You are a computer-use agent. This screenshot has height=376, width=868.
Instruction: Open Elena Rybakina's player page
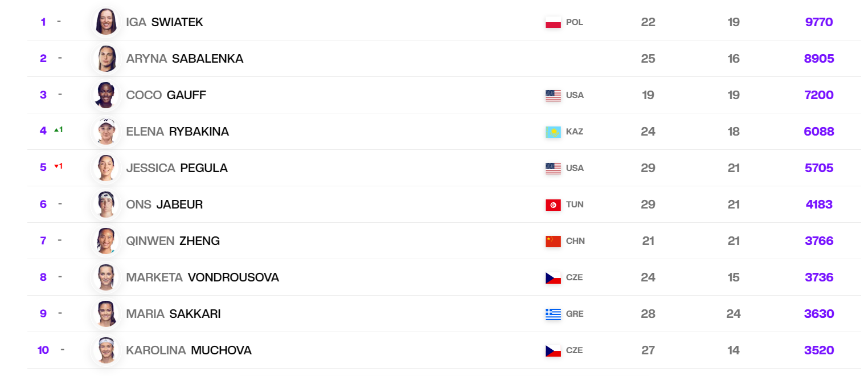click(x=177, y=132)
